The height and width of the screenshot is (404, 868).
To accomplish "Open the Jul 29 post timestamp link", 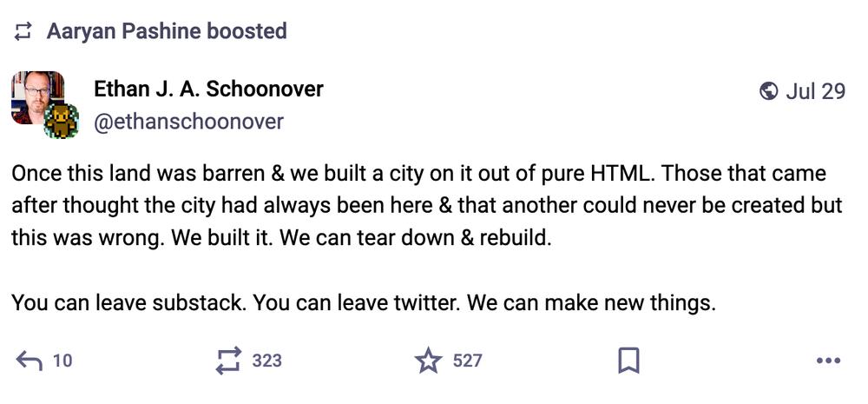I will tap(815, 91).
